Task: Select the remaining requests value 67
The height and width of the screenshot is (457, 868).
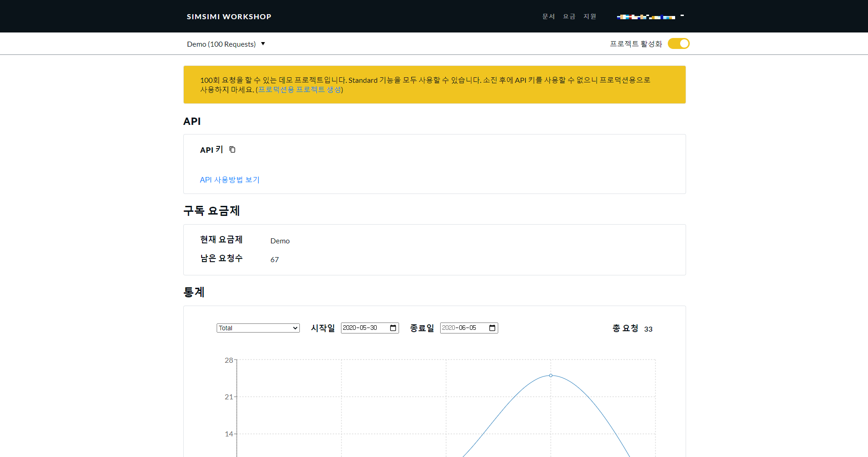Action: tap(274, 260)
